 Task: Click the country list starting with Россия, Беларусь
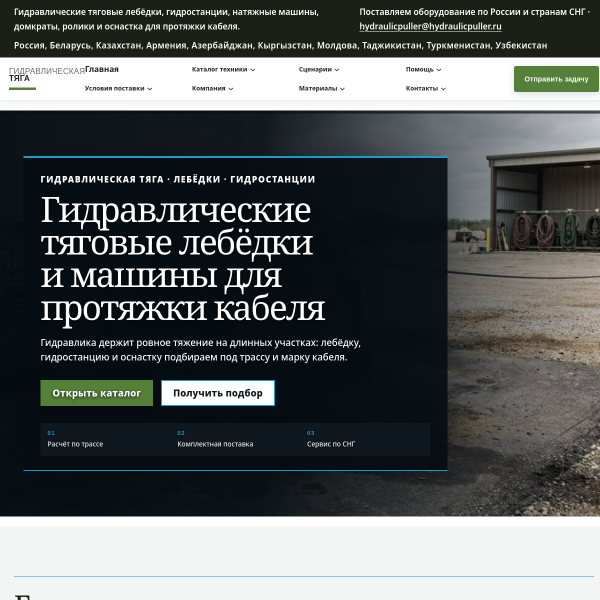pyautogui.click(x=280, y=46)
